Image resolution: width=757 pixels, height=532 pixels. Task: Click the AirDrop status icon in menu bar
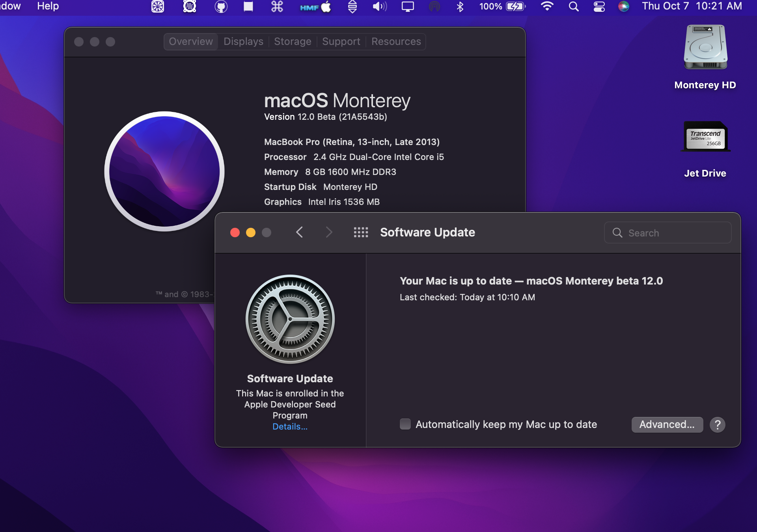(x=434, y=6)
